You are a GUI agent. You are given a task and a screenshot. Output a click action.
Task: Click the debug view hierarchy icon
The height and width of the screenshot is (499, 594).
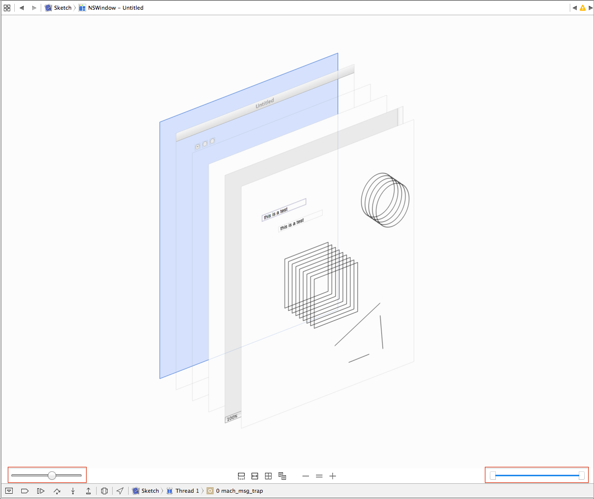[x=104, y=491]
